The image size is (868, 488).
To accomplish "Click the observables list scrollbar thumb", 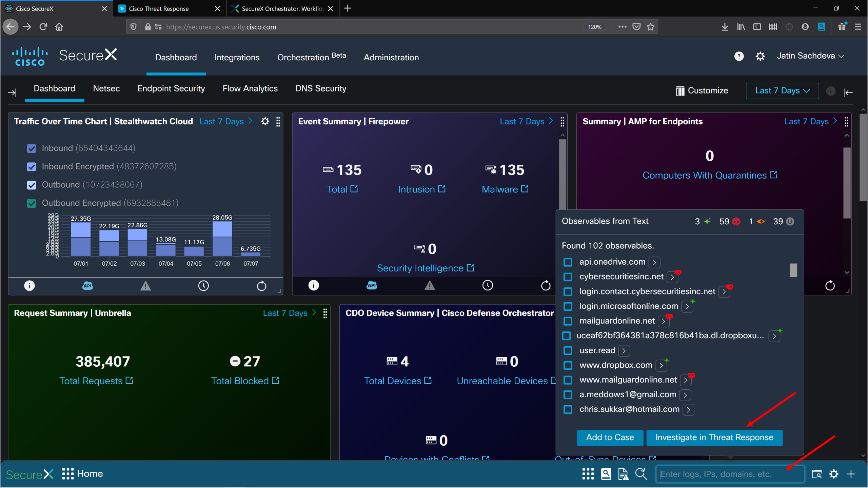I will coord(793,270).
